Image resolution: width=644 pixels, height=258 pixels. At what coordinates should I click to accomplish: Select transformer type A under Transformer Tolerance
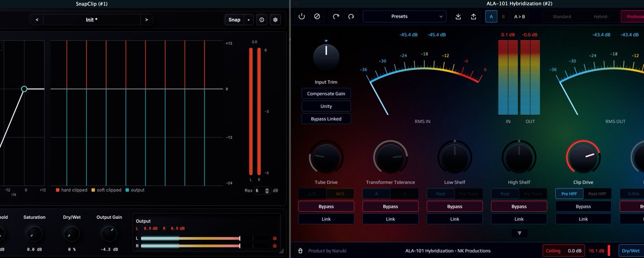(x=377, y=193)
